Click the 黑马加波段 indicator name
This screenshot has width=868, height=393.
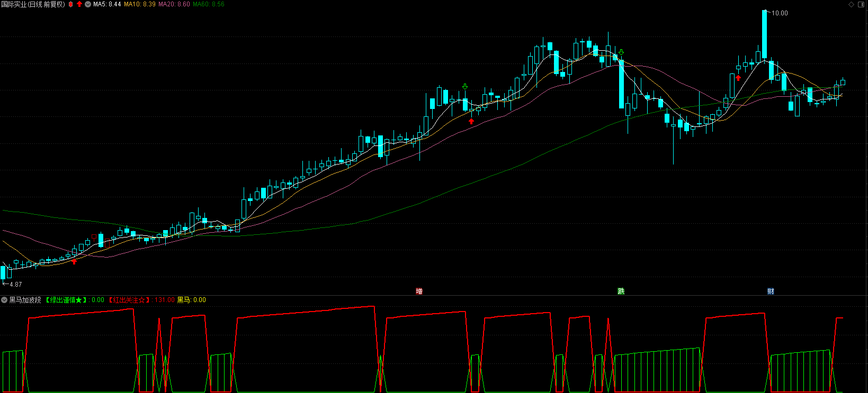coord(25,300)
